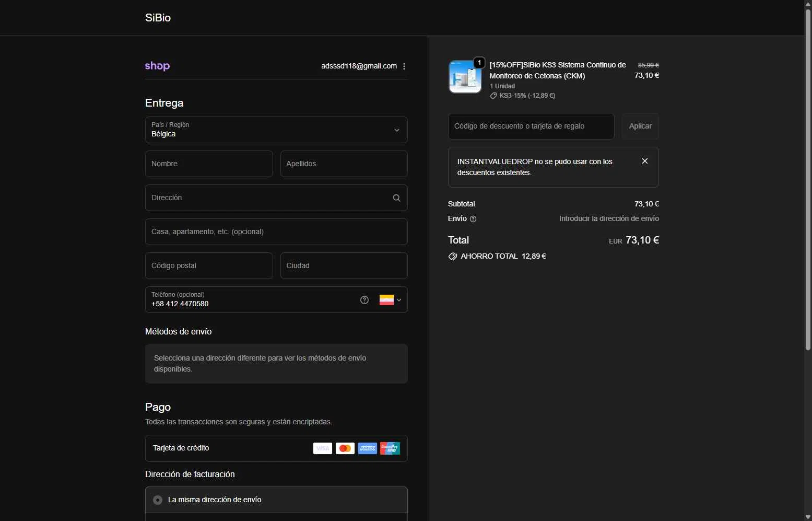Click the Envío help question icon
The image size is (812, 521).
(x=473, y=219)
